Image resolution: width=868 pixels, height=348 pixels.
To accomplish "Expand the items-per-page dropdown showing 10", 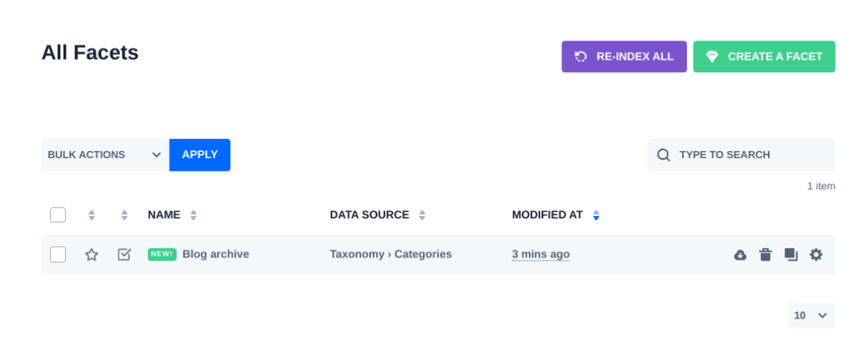I will (x=811, y=315).
